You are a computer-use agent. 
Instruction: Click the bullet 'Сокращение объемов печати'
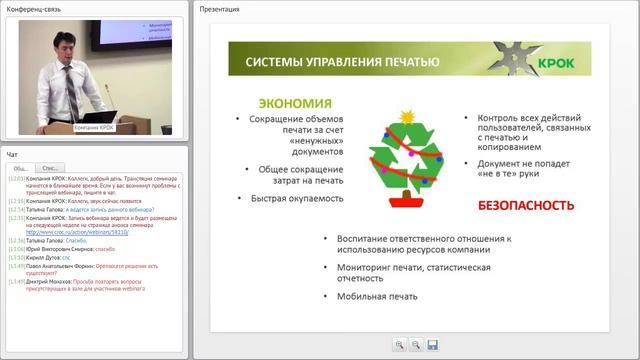pyautogui.click(x=296, y=135)
